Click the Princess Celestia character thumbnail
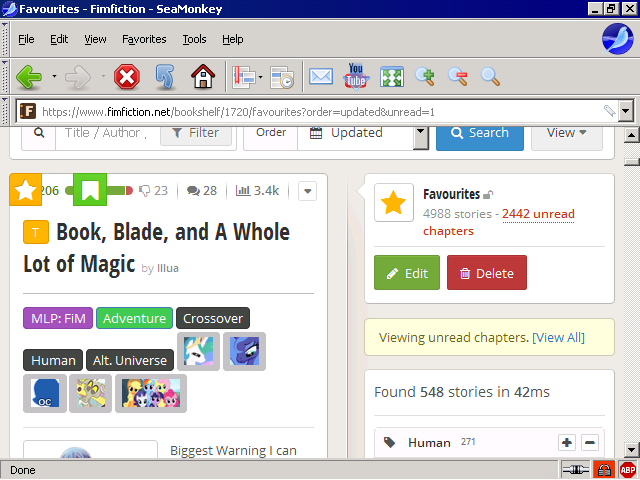 198,351
